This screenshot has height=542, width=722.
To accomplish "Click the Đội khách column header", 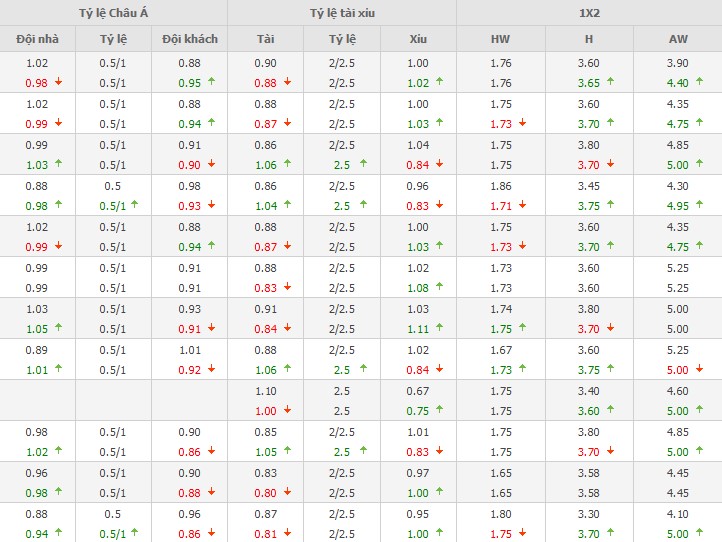I will (189, 40).
